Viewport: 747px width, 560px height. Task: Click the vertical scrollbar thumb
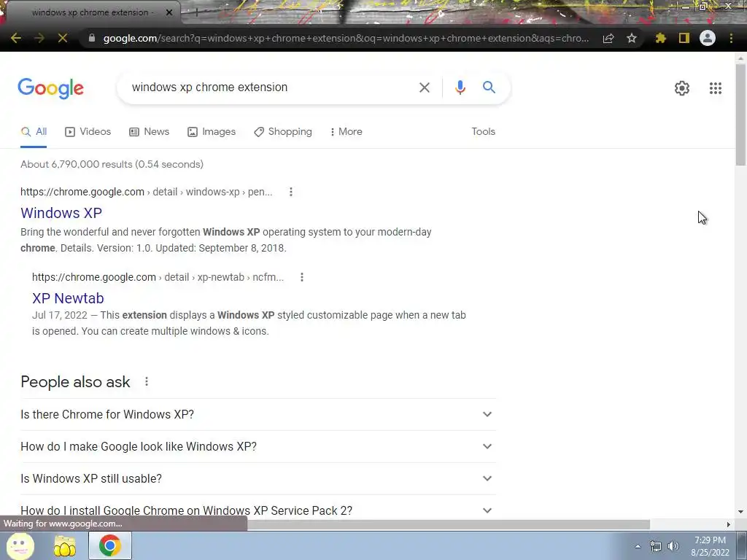pos(740,114)
